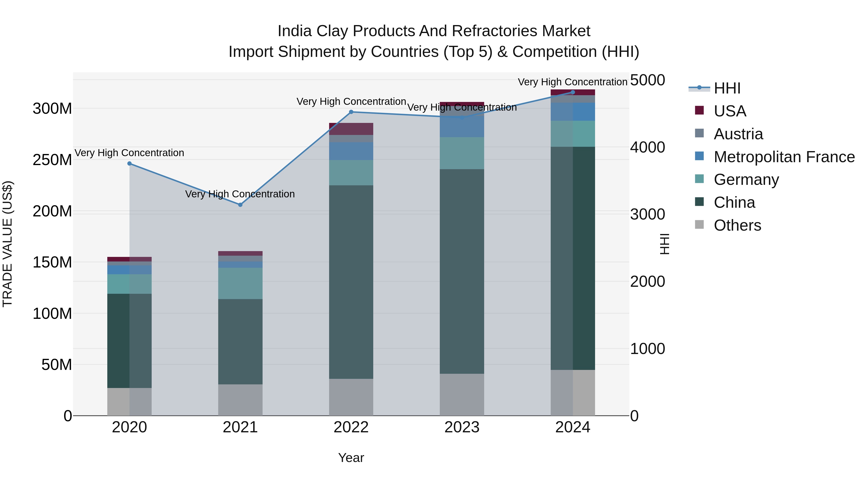Click the USA maroon legend swatch

pyautogui.click(x=699, y=110)
